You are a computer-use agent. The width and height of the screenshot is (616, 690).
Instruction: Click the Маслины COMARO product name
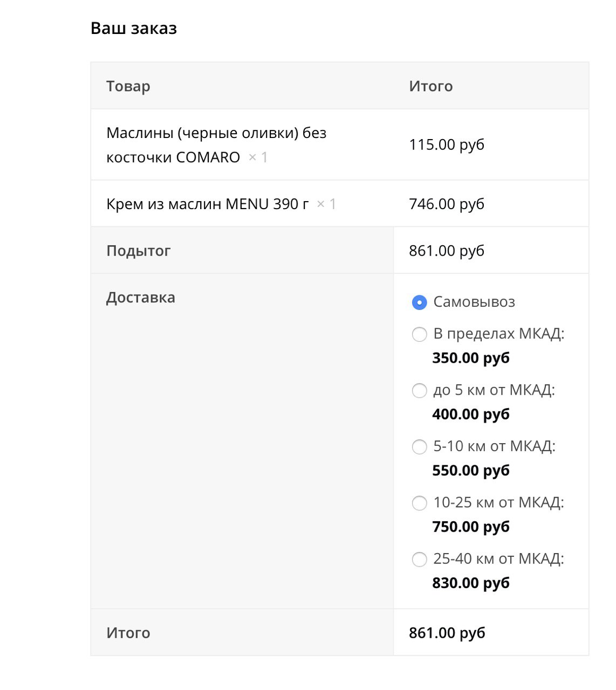pos(216,145)
